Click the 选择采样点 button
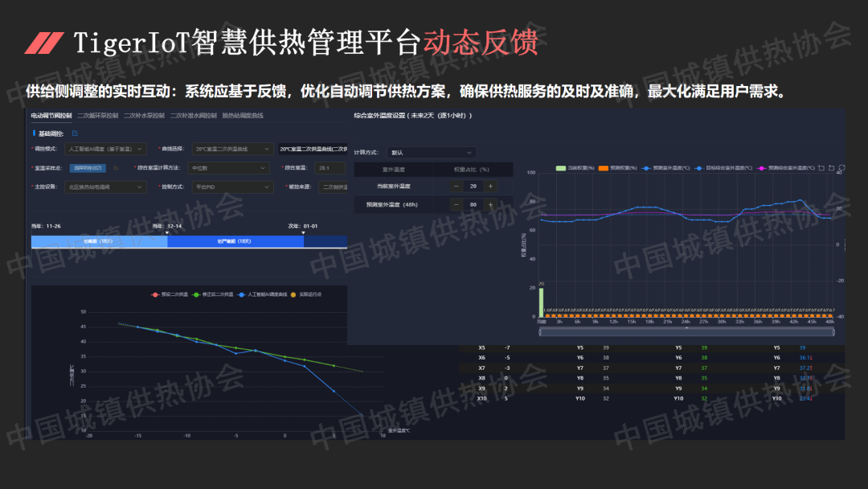 pyautogui.click(x=88, y=168)
